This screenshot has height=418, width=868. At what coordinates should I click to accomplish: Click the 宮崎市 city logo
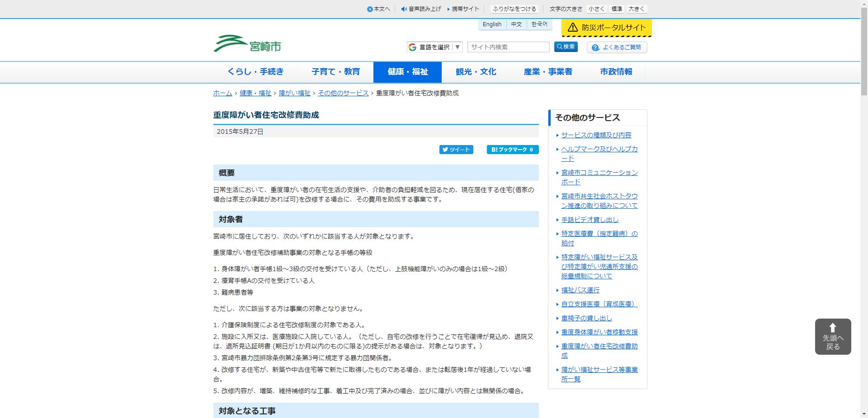pyautogui.click(x=247, y=43)
